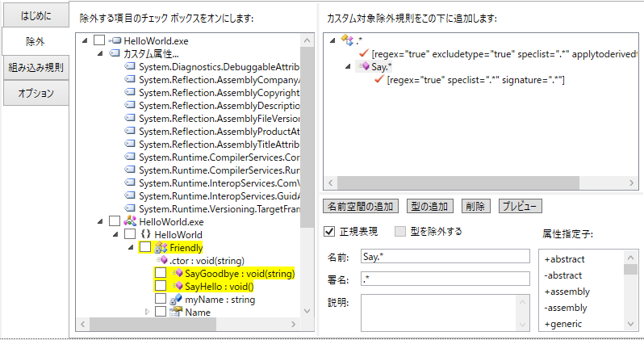
Task: Check the top HelloWorld.exe assembly checkbox
Action: coord(99,40)
